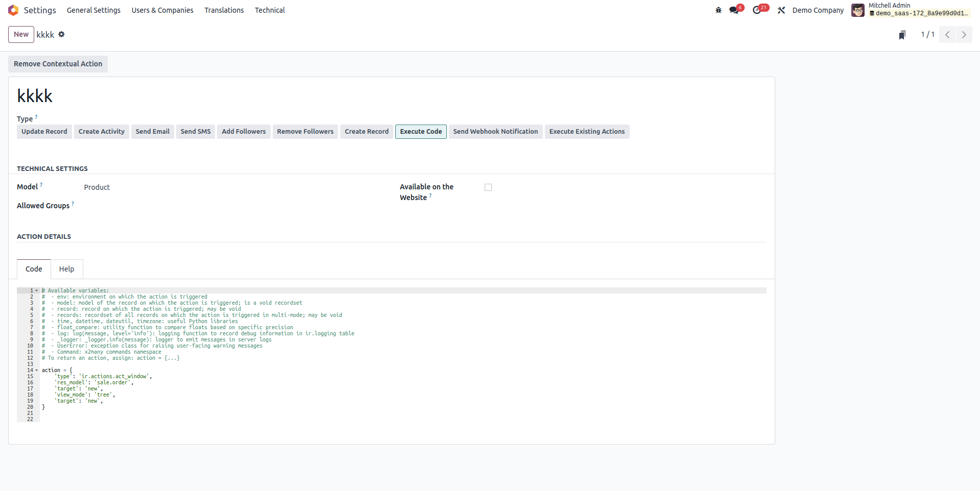Click Available on the Website help mark

pyautogui.click(x=431, y=195)
